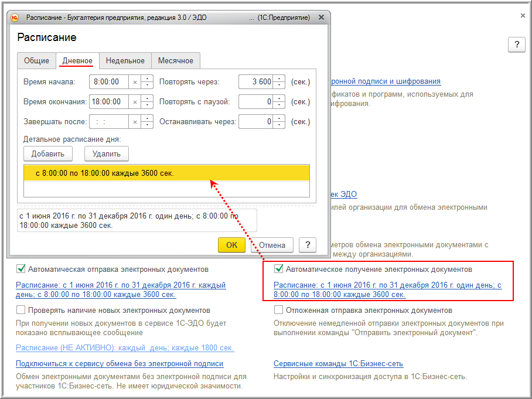Enable Проверять наличие новых электронных документов

point(21,310)
